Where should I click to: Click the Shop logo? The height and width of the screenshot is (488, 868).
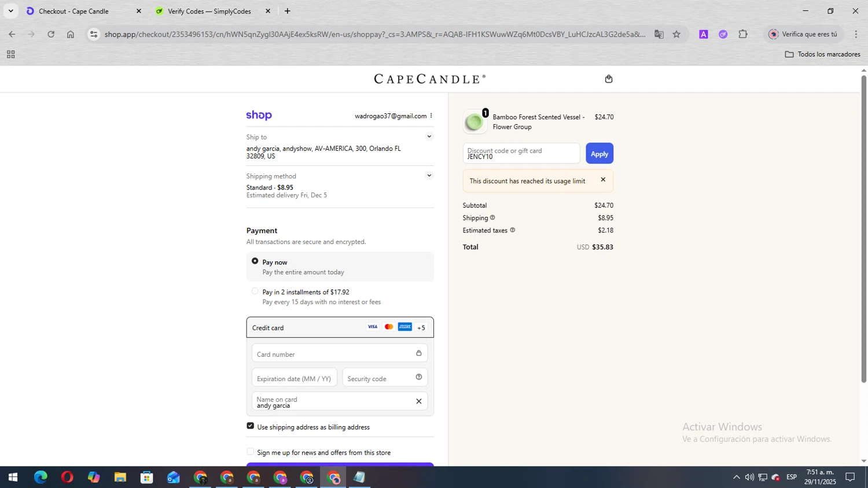[x=259, y=115]
